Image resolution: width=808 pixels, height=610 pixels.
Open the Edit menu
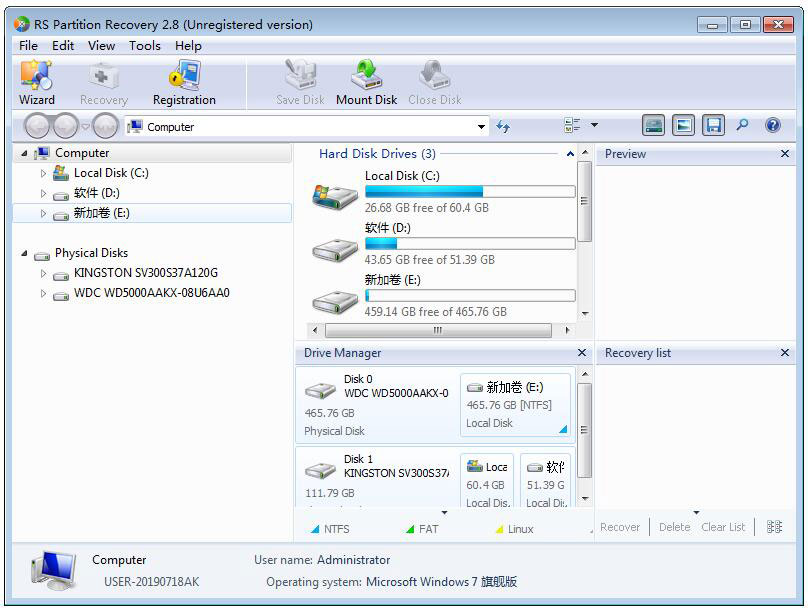pos(63,46)
